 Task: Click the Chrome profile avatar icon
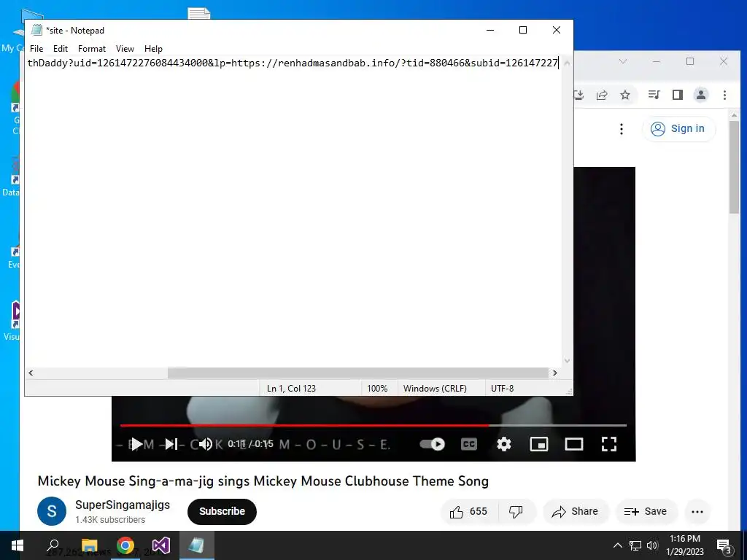(x=701, y=96)
